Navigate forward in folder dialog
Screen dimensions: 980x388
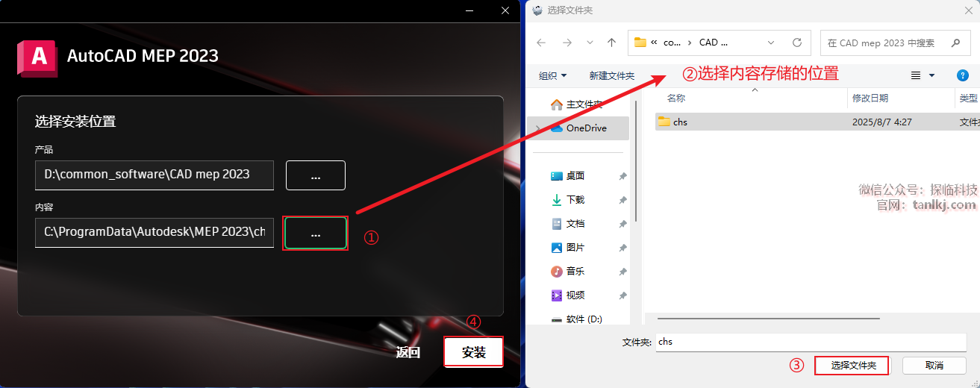(567, 43)
